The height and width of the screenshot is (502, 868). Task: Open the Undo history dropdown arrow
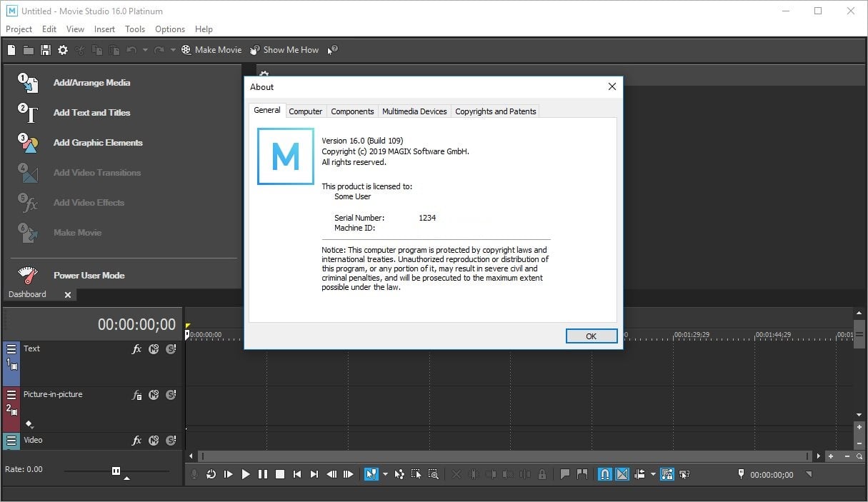click(145, 50)
